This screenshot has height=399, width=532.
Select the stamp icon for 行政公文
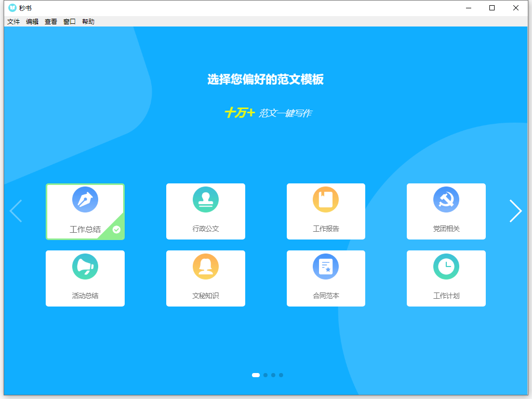pyautogui.click(x=205, y=199)
